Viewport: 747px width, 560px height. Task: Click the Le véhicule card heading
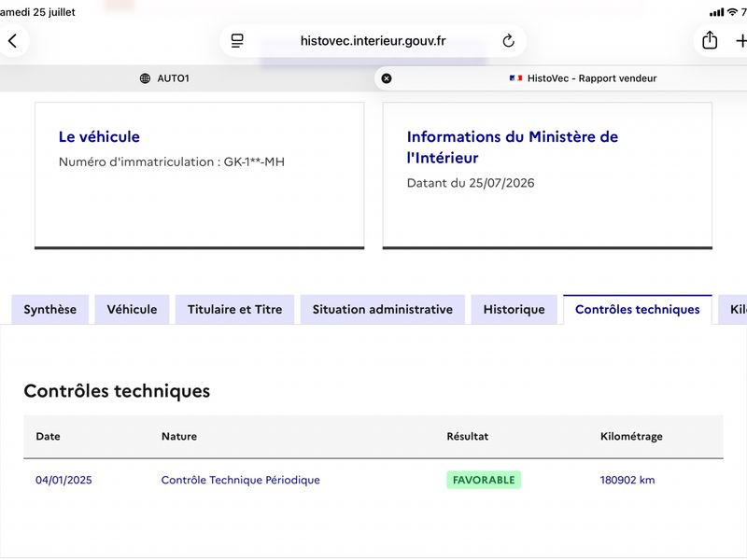pos(99,137)
